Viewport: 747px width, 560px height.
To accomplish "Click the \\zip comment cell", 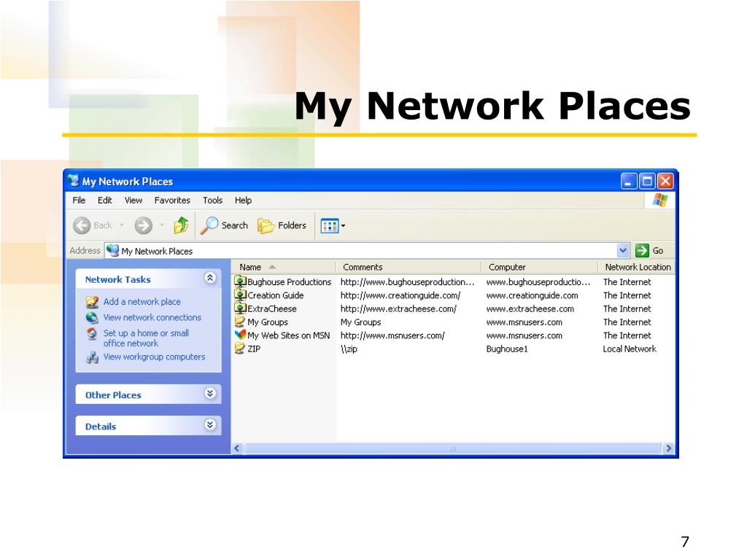I will click(349, 349).
